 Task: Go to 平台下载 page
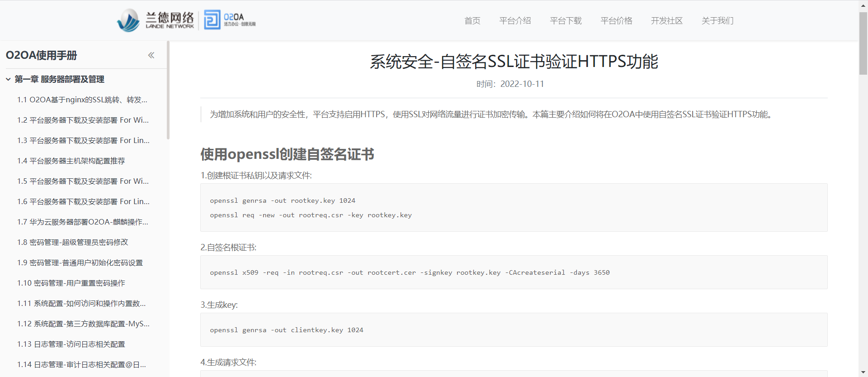(566, 21)
